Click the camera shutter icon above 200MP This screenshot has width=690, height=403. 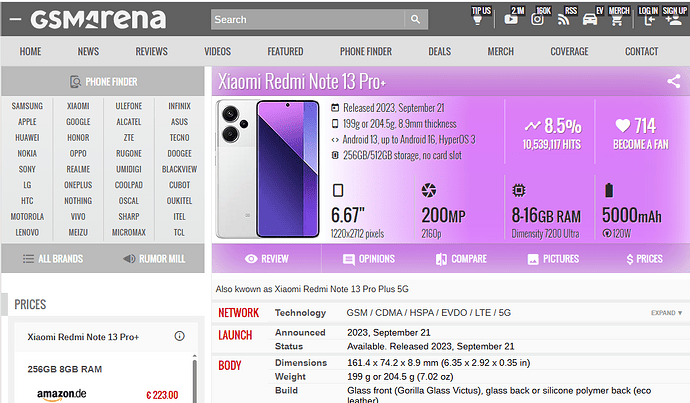coord(429,190)
